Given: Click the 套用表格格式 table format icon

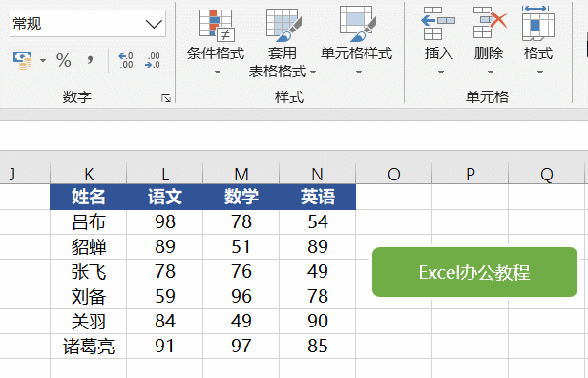Looking at the screenshot, I should [283, 25].
